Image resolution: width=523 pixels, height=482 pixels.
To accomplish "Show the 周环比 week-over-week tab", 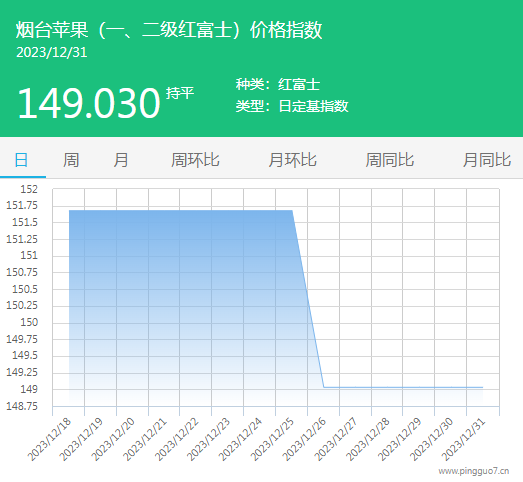I will click(x=195, y=160).
